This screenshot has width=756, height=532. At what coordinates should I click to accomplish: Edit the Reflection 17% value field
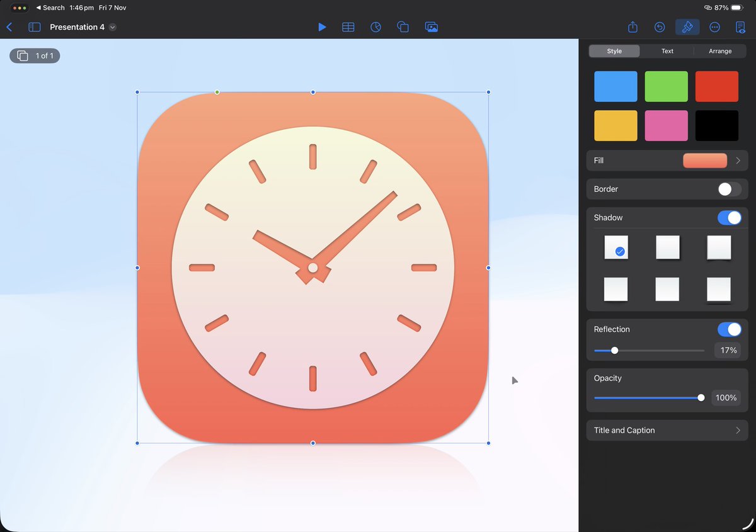pyautogui.click(x=728, y=350)
